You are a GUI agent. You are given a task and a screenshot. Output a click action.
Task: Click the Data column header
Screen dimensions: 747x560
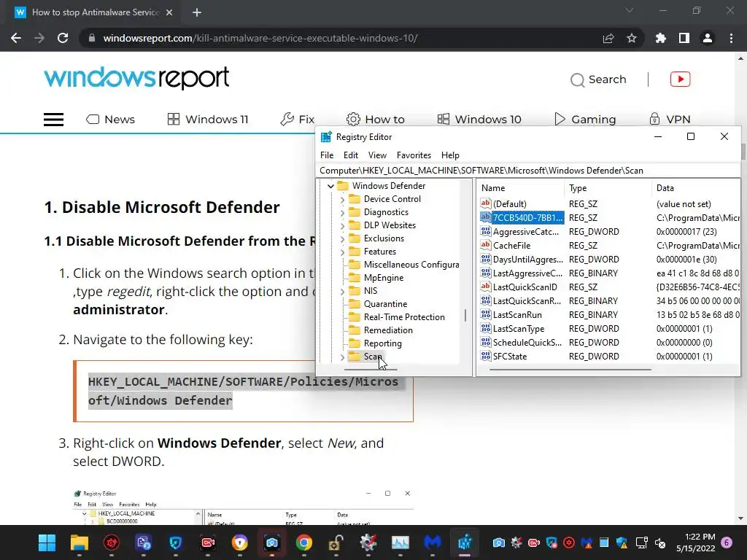tap(695, 188)
